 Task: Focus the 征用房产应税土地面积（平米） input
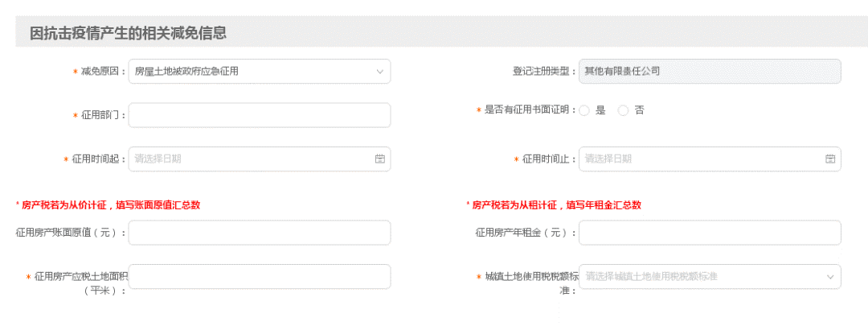click(x=259, y=276)
